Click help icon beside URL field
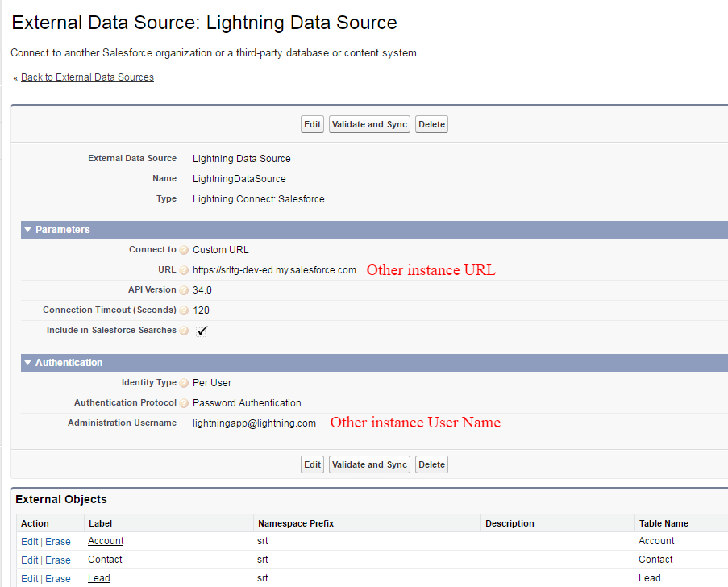Screen dimensions: 728x587 [x=184, y=270]
